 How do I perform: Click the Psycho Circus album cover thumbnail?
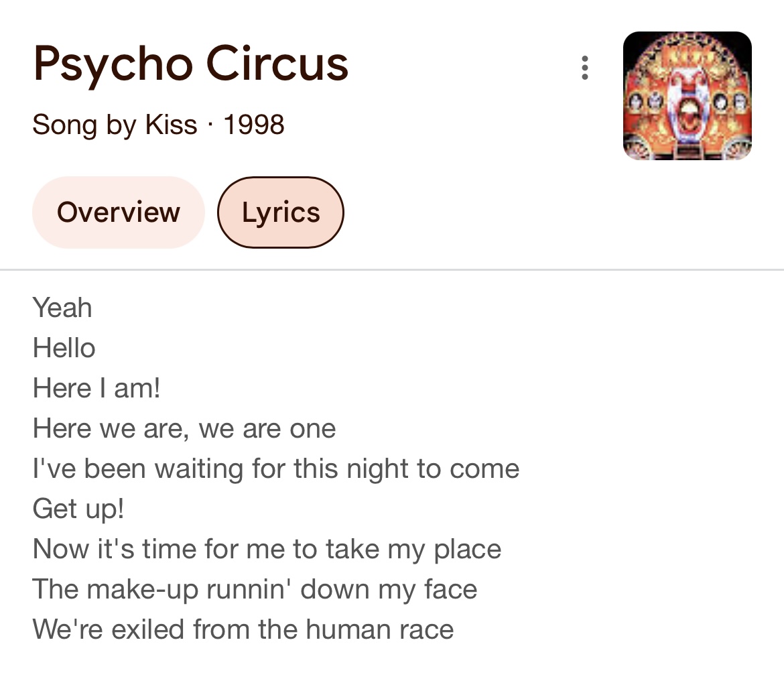point(687,96)
